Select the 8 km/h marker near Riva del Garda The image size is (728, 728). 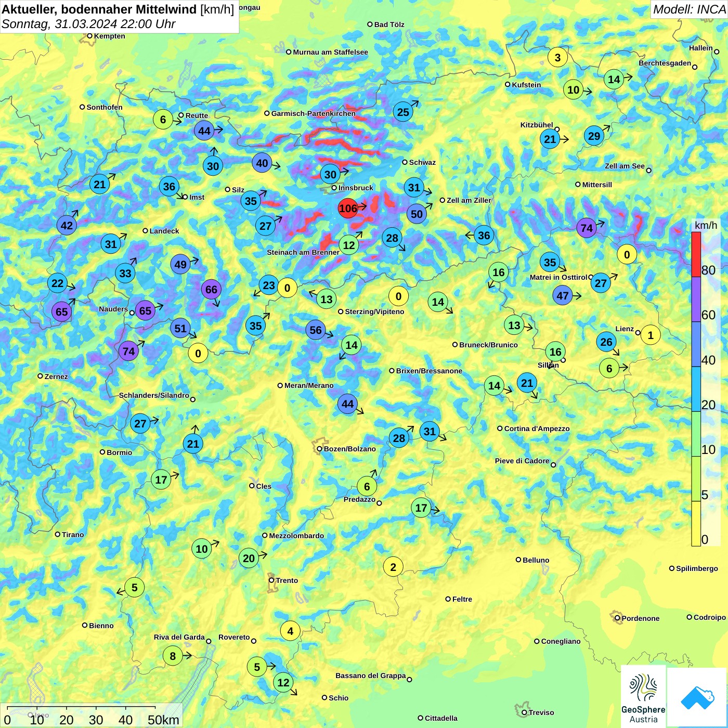173,656
